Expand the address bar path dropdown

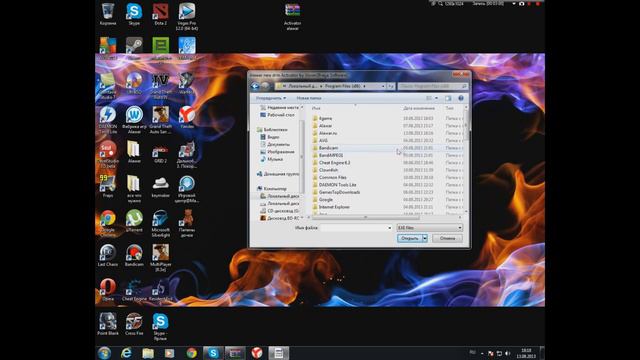pos(383,87)
